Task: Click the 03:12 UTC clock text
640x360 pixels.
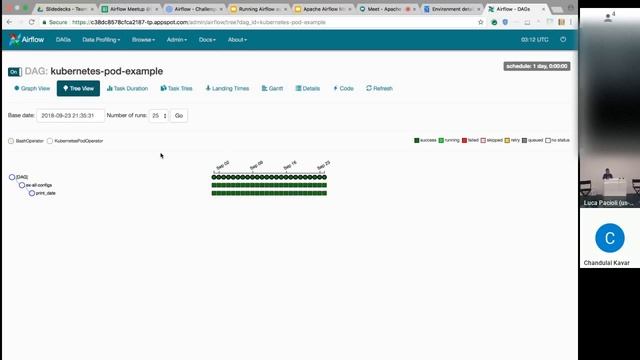Action: [x=535, y=40]
